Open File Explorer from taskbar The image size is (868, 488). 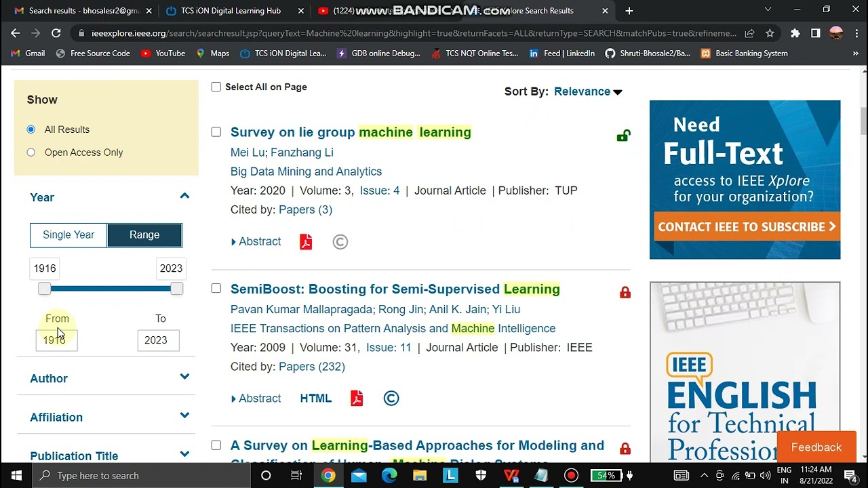(x=420, y=476)
